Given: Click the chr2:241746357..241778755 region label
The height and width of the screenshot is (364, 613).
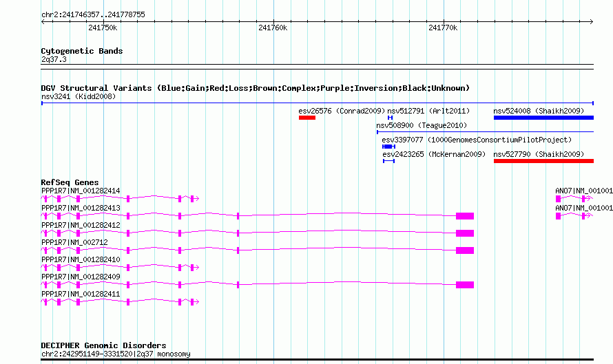Looking at the screenshot, I should pyautogui.click(x=93, y=15).
